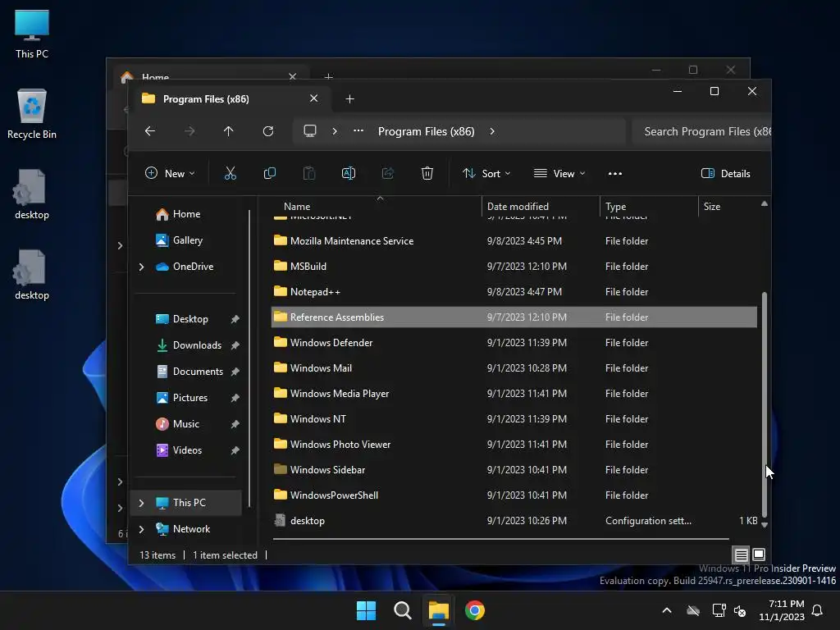Unpin Videos using its pin icon
Image resolution: width=840 pixels, height=630 pixels.
click(x=235, y=450)
